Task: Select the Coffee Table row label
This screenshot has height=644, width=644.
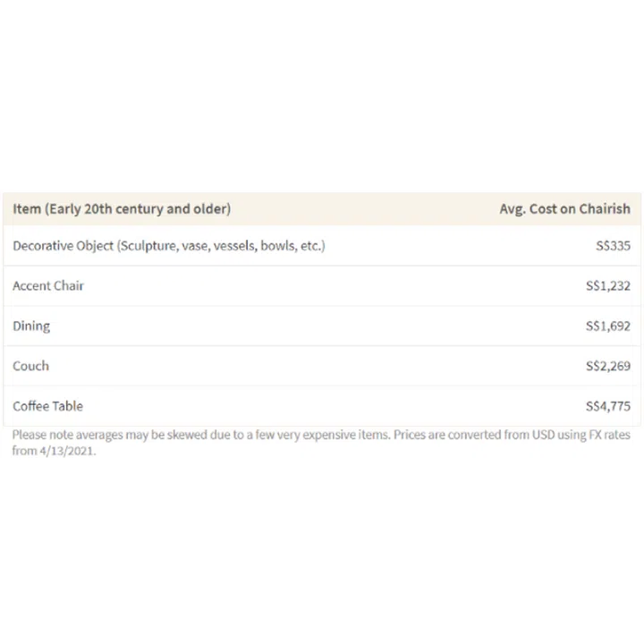Action: click(x=47, y=406)
